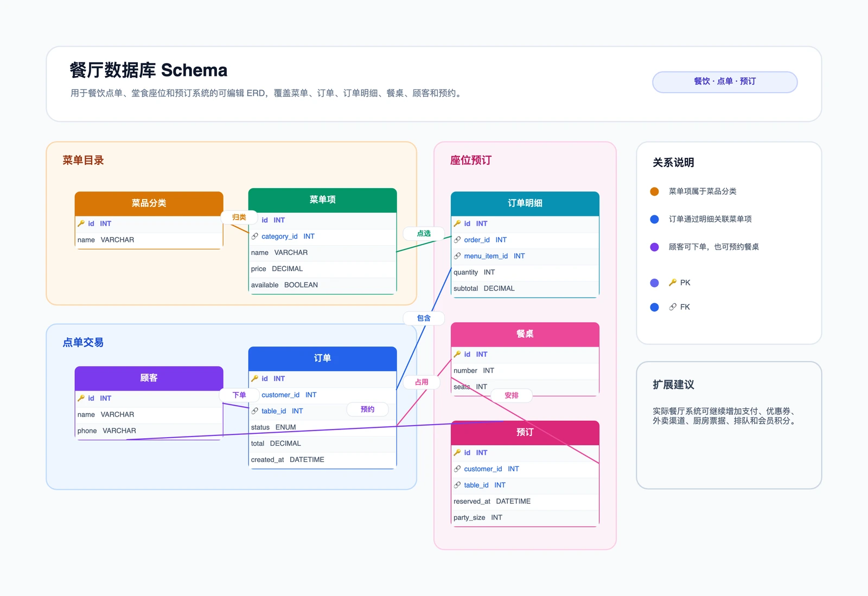
Task: Click the 座位预订 group title
Action: click(471, 160)
